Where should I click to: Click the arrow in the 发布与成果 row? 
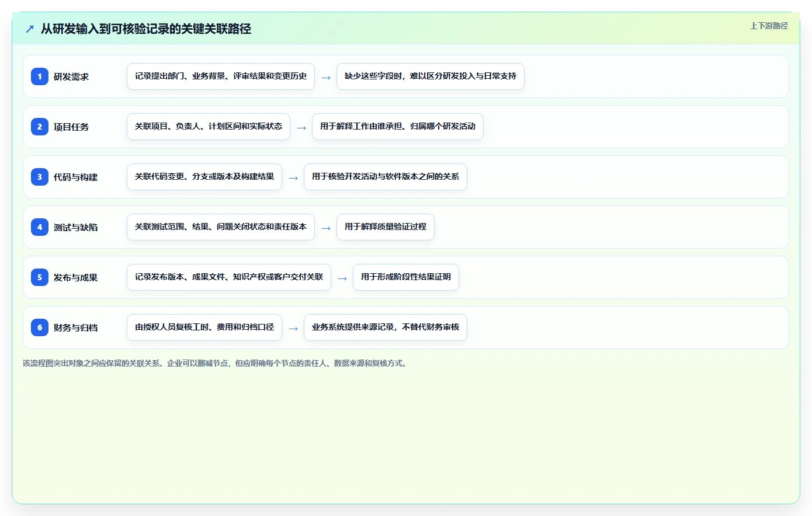(x=342, y=278)
